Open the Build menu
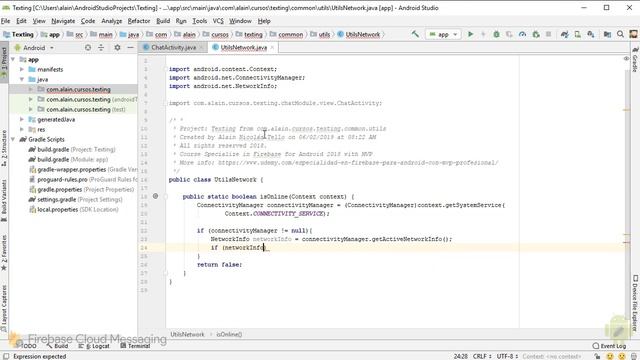Screen dimensions: 640x360 pos(163,21)
